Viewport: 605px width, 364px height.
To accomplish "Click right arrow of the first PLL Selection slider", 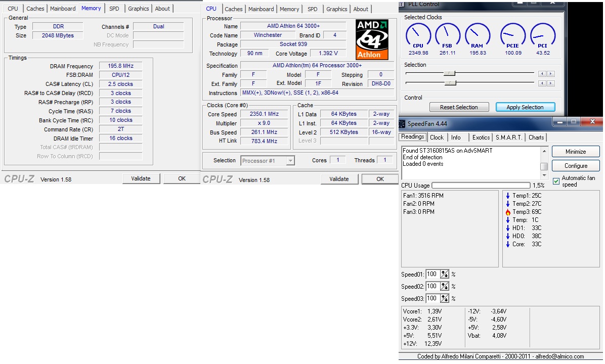I will point(551,74).
